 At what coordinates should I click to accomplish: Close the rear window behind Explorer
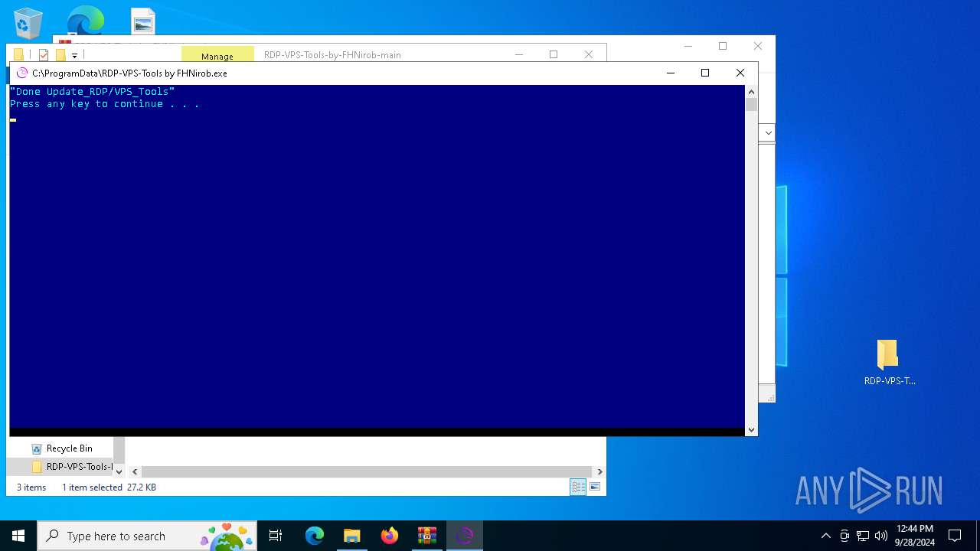pyautogui.click(x=757, y=46)
